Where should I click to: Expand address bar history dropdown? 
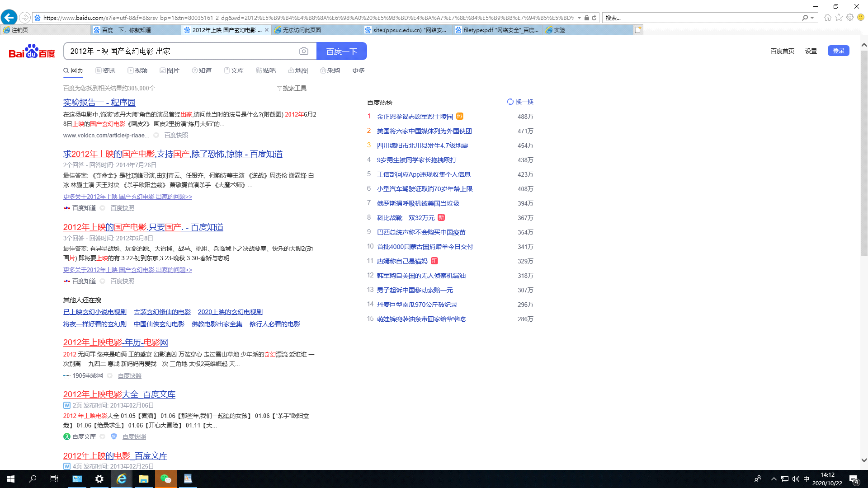(x=579, y=18)
